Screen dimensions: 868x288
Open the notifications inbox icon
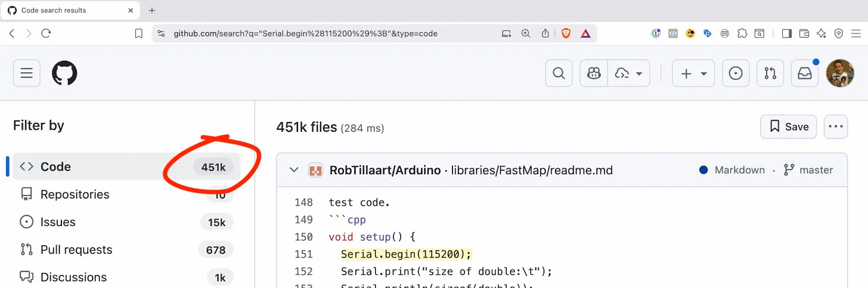point(805,73)
